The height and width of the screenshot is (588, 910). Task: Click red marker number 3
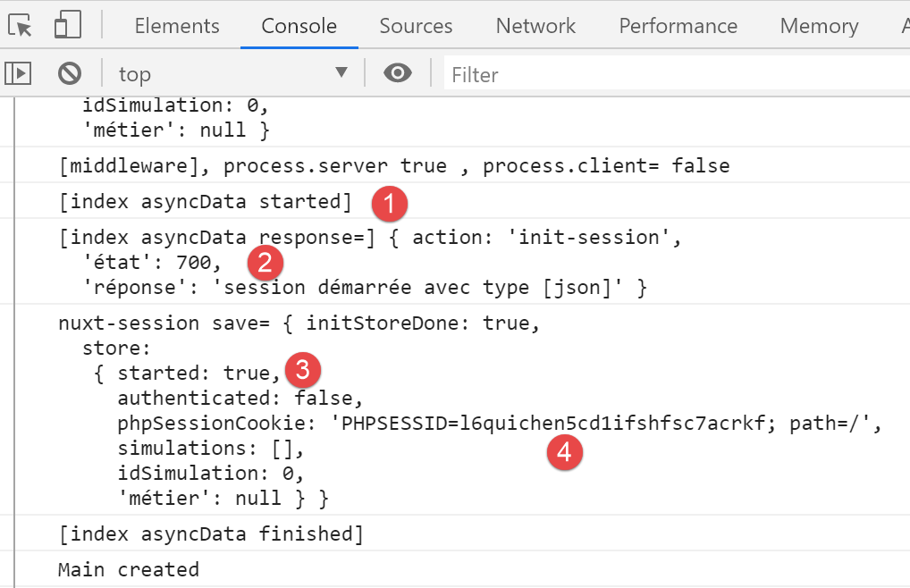click(303, 368)
